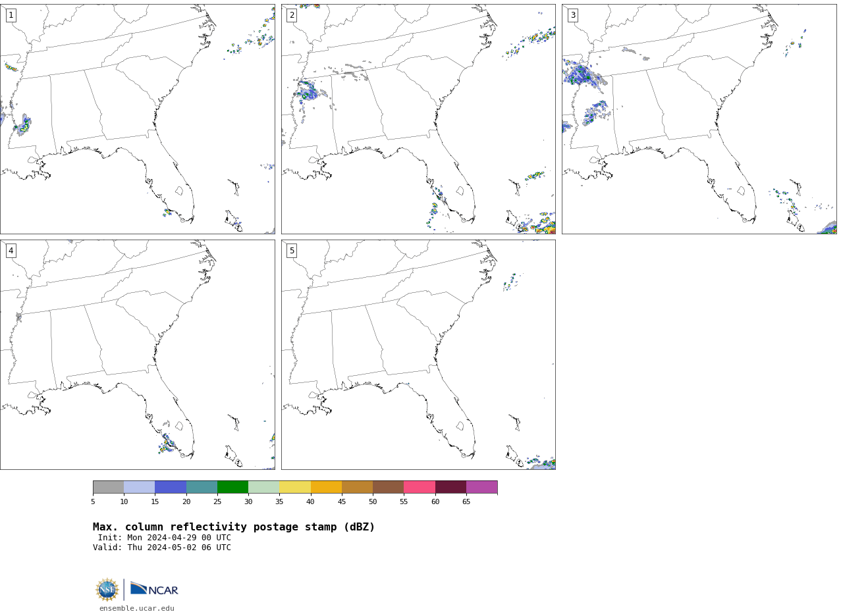Click the 35 tick label on colorbar
This screenshot has width=843, height=616.
click(279, 502)
